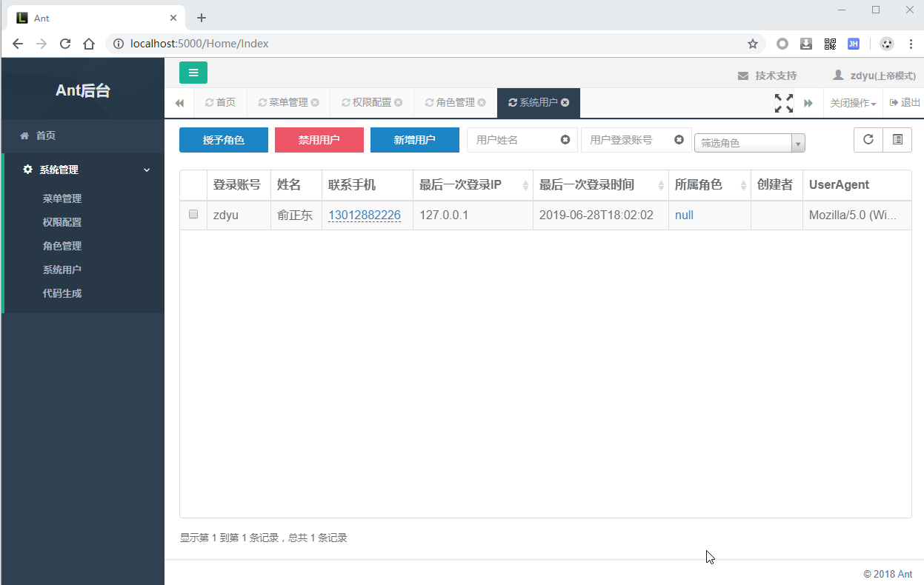The width and height of the screenshot is (924, 585).
Task: Toggle the green hamburger sidebar button
Action: click(x=193, y=73)
